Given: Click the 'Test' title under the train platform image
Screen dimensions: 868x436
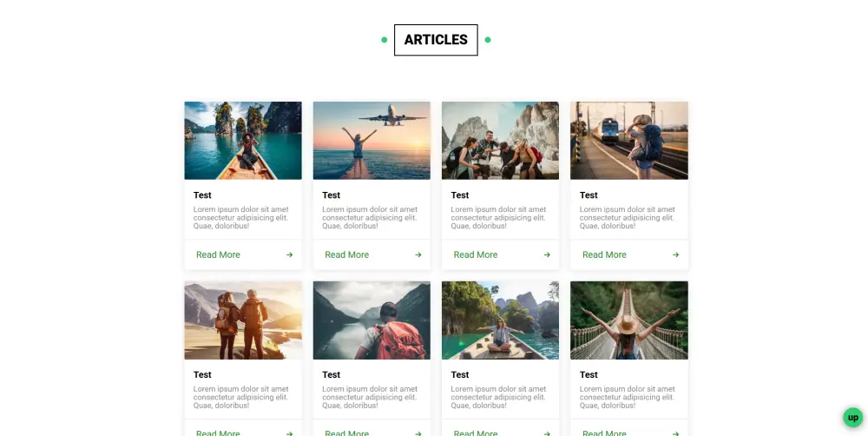Looking at the screenshot, I should point(589,195).
